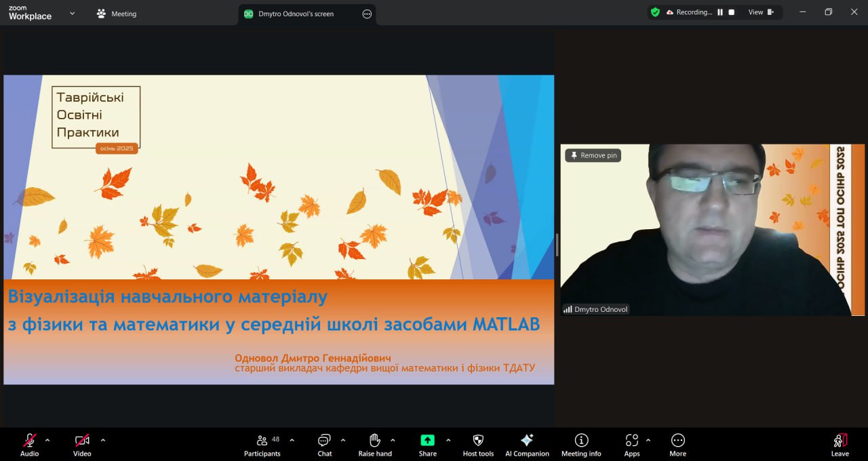Image resolution: width=868 pixels, height=461 pixels.
Task: Click the participants count 48
Action: pyautogui.click(x=275, y=439)
